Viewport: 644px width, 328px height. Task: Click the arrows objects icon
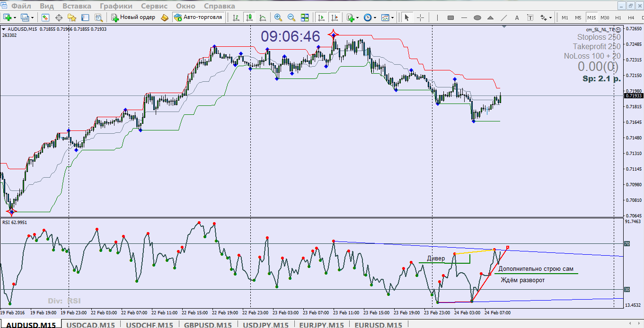pyautogui.click(x=543, y=17)
